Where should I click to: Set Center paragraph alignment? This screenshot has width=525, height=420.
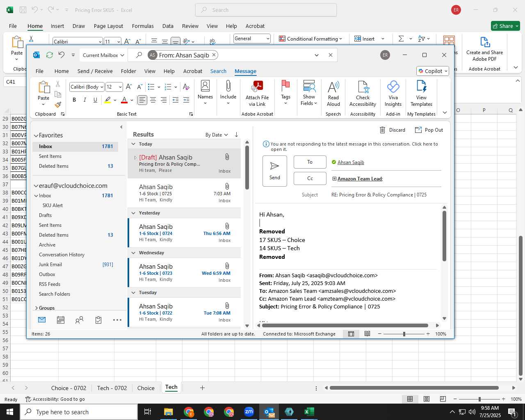(153, 100)
